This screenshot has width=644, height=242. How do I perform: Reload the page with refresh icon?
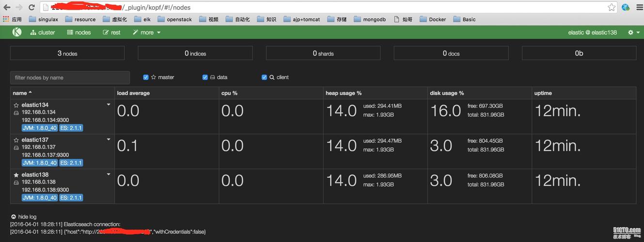click(x=31, y=7)
